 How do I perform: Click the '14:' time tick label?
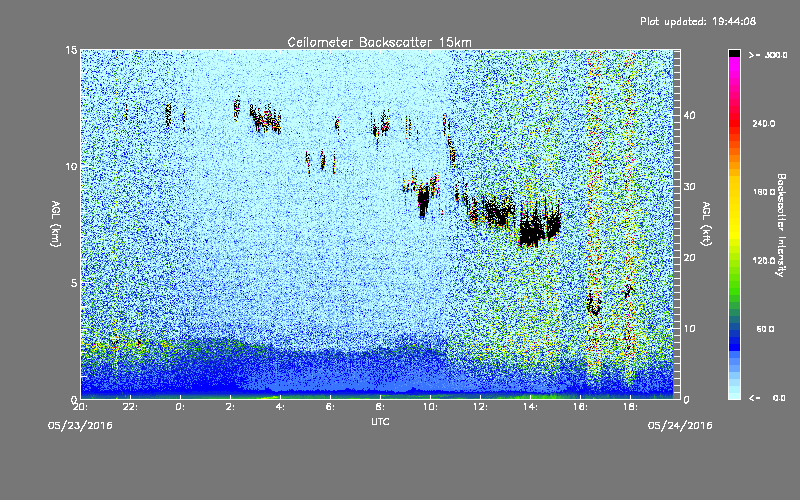(530, 407)
